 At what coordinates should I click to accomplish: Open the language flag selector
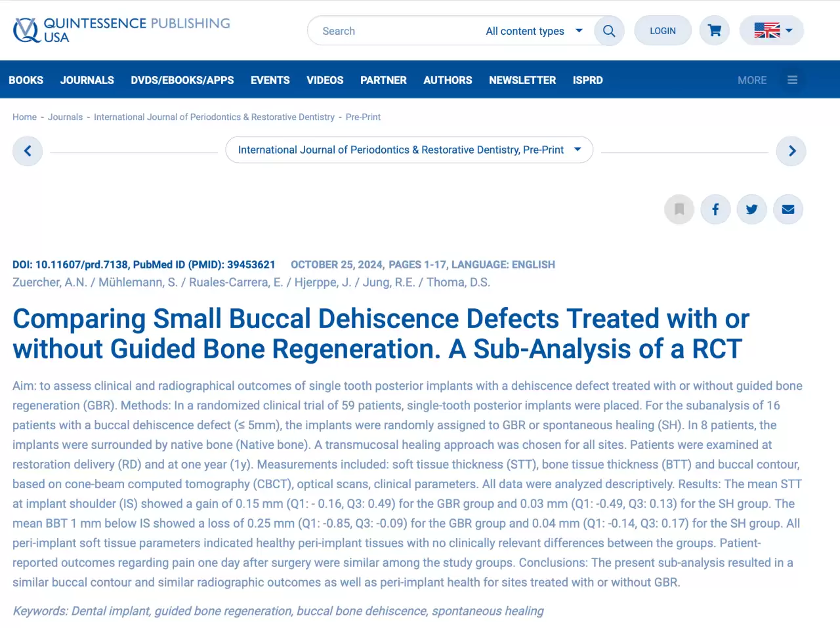[x=772, y=31]
